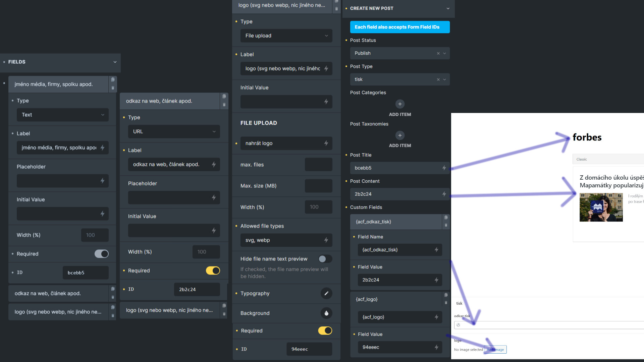644x362 pixels.
Task: Disable Required toggle on the file upload field
Action: [x=325, y=330]
